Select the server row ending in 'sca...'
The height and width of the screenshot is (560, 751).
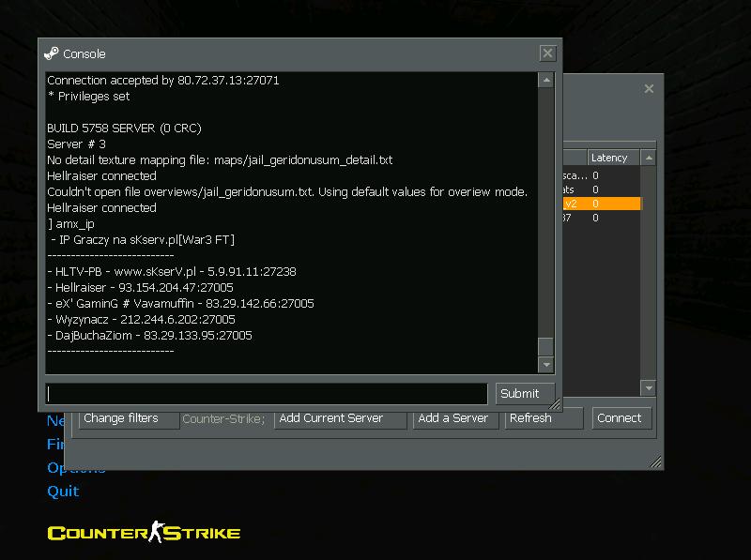coord(602,175)
